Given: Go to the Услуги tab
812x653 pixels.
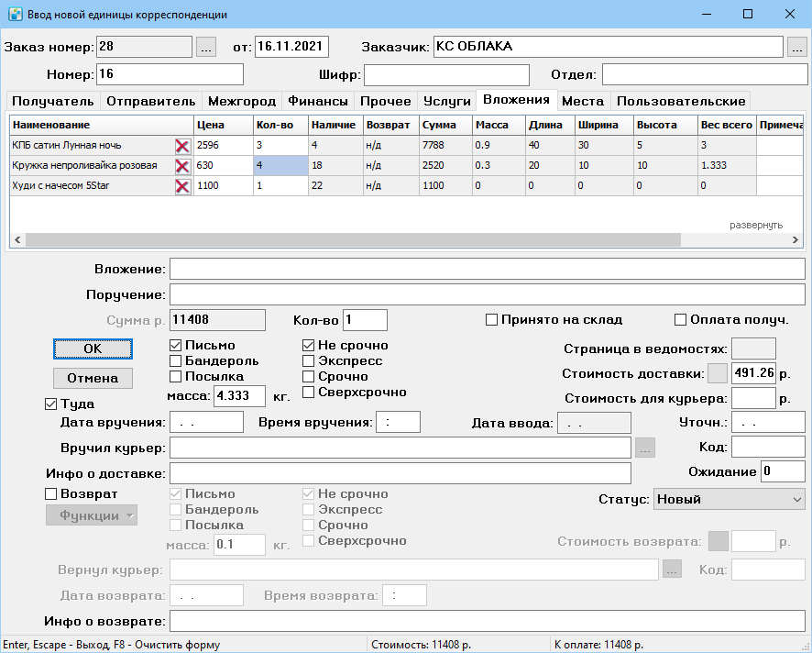Looking at the screenshot, I should [447, 101].
